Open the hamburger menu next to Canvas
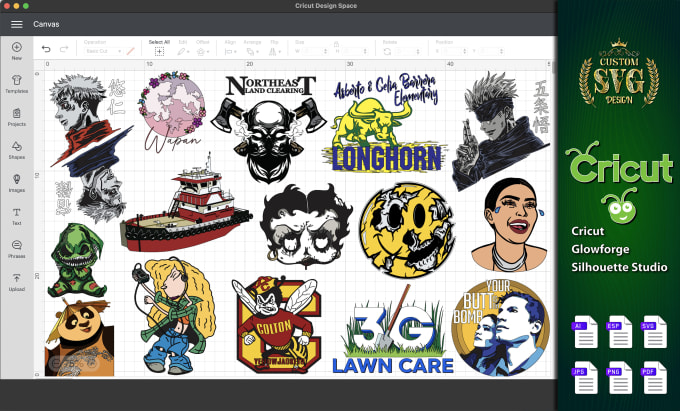Image resolution: width=680 pixels, height=411 pixels. point(16,24)
